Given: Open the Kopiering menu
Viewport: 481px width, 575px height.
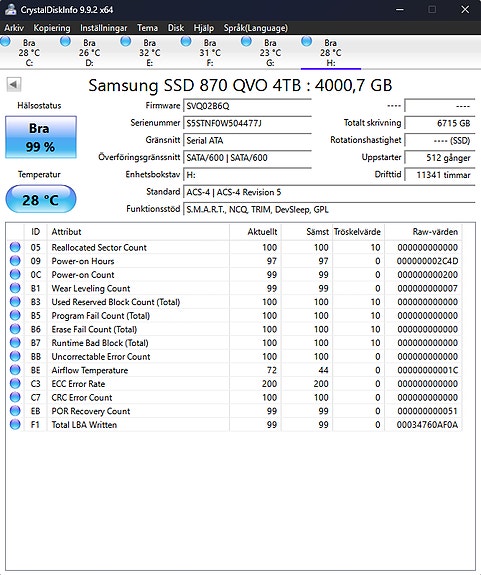Looking at the screenshot, I should (52, 28).
